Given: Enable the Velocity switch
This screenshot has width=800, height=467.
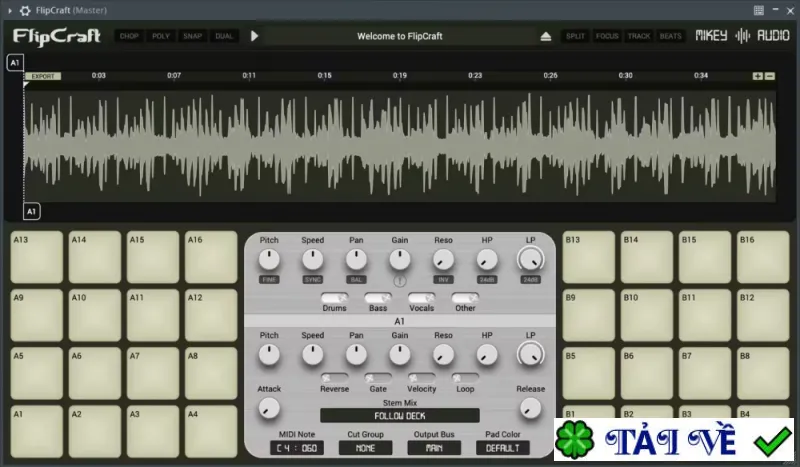Looking at the screenshot, I should click(421, 378).
